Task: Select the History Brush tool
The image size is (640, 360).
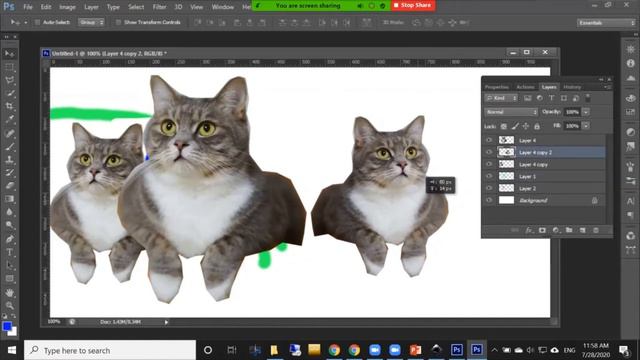Action: [9, 173]
